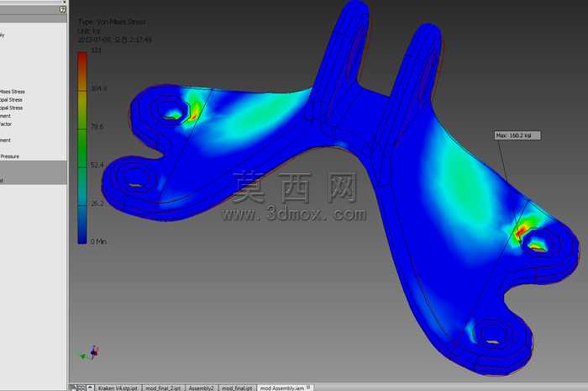Switch to the Assembly2 document tab
Image resolution: width=588 pixels, height=391 pixels.
tap(201, 388)
